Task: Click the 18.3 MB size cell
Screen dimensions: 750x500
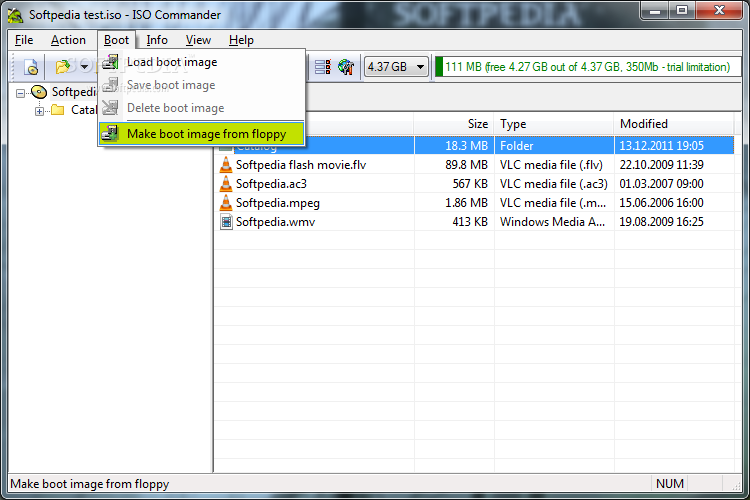Action: (466, 146)
